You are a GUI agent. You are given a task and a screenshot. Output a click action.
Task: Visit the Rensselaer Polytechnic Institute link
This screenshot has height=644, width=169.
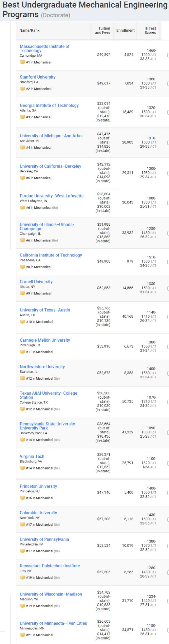tap(50, 566)
